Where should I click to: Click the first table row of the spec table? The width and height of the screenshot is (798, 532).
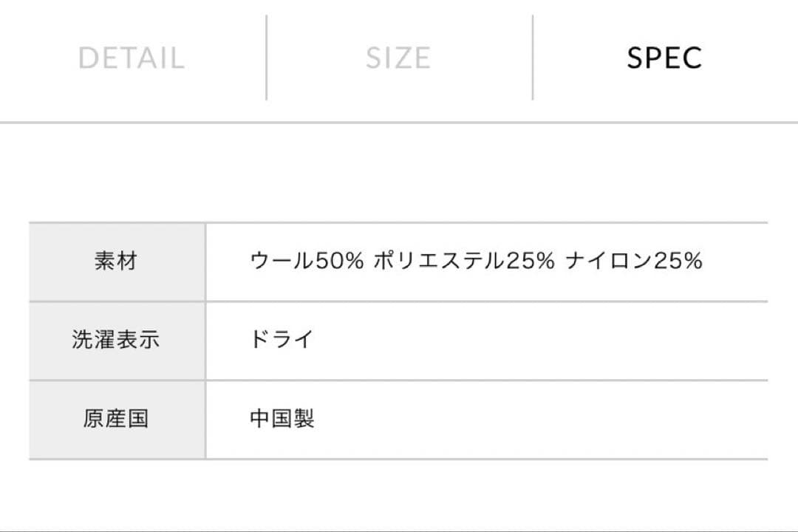coord(399,261)
